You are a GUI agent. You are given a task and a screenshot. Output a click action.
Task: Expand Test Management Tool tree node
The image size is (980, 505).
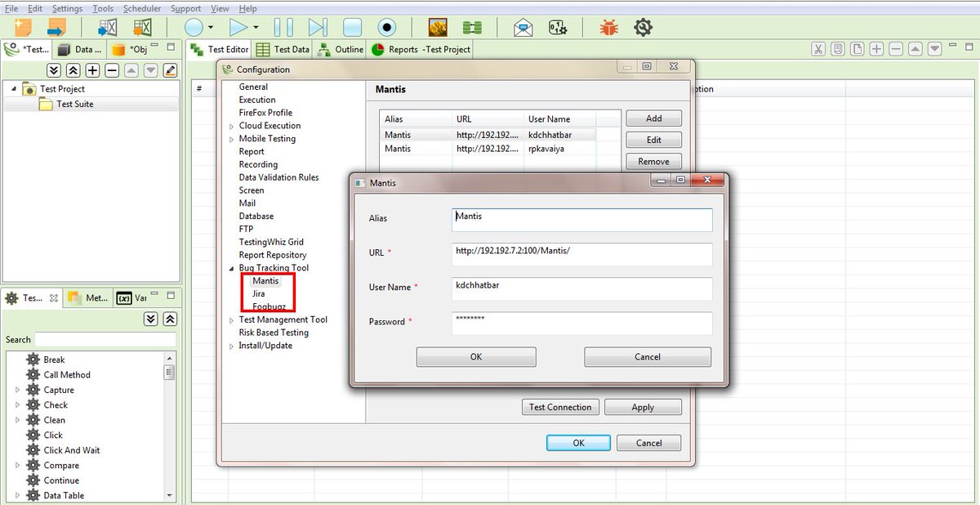(231, 320)
